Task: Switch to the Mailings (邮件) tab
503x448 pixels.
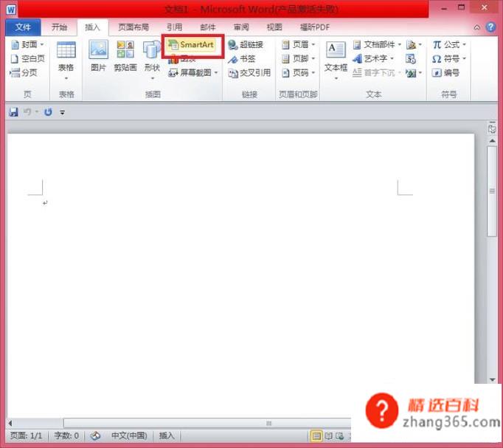Action: [207, 27]
